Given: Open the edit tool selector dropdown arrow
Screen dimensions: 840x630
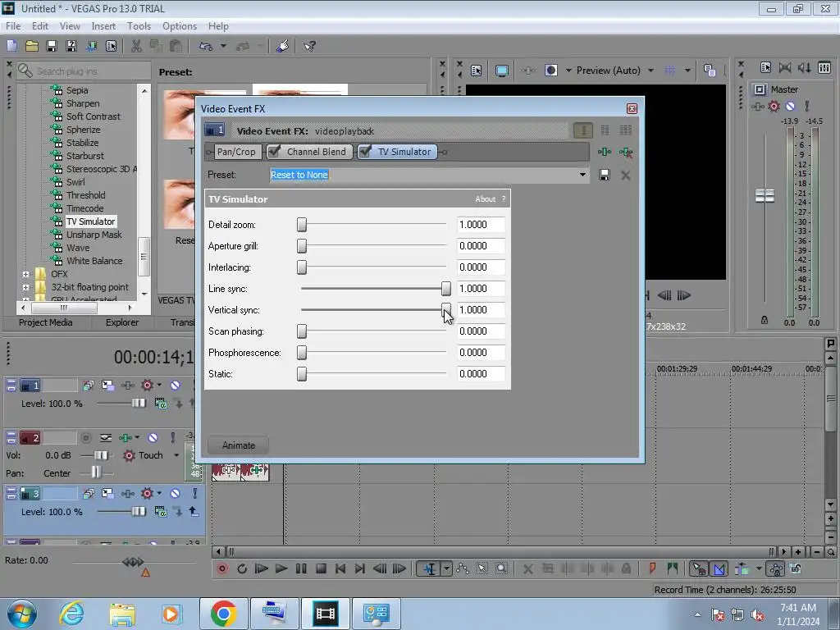Looking at the screenshot, I should pyautogui.click(x=447, y=569).
